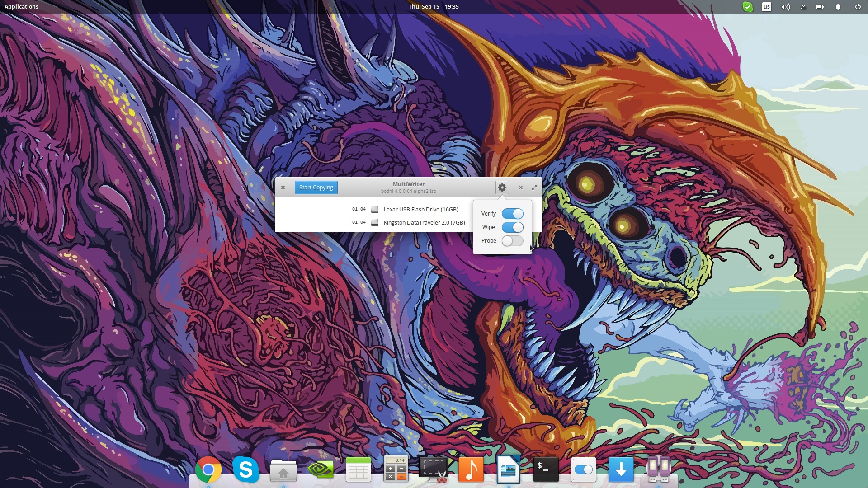Maximize the MultiWriter window
Image resolution: width=868 pixels, height=488 pixels.
(534, 188)
